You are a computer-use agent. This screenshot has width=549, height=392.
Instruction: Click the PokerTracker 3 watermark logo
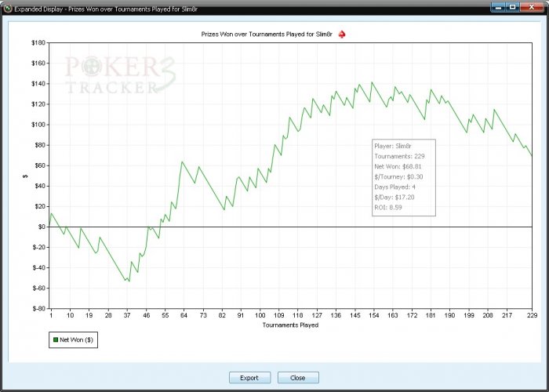[120, 75]
